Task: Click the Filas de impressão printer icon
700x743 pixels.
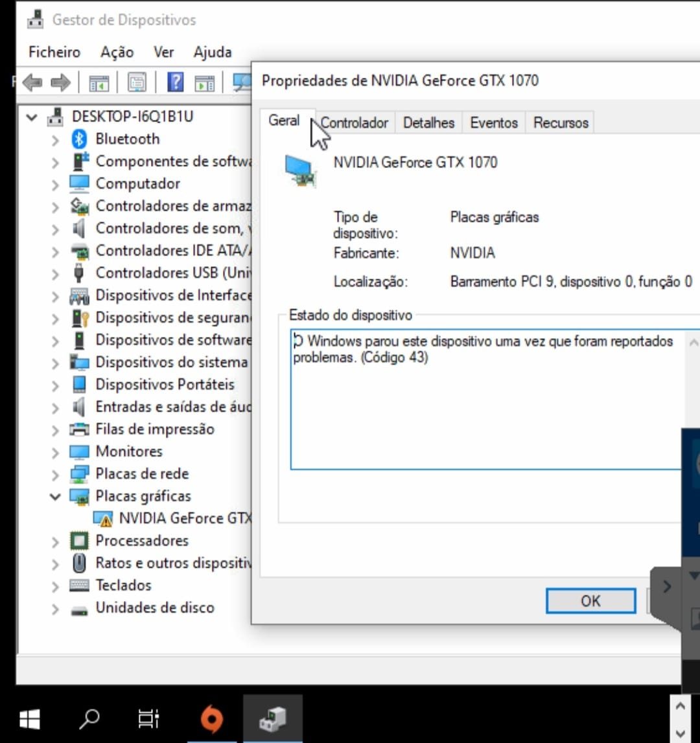Action: (79, 429)
